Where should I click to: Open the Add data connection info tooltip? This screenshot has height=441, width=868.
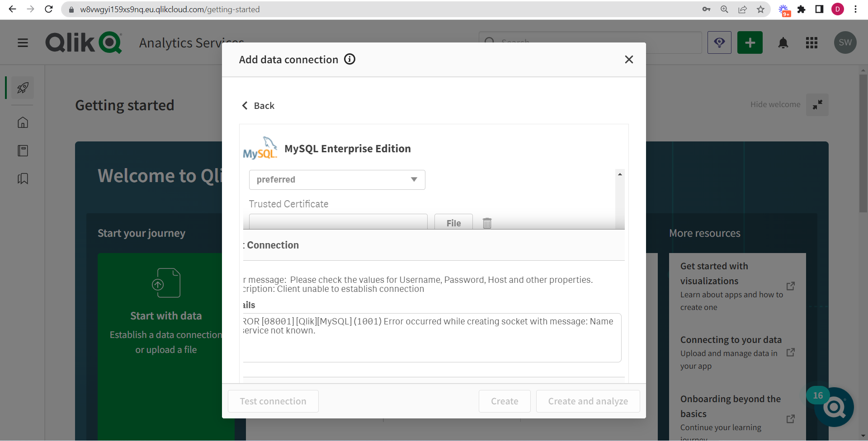pyautogui.click(x=349, y=59)
